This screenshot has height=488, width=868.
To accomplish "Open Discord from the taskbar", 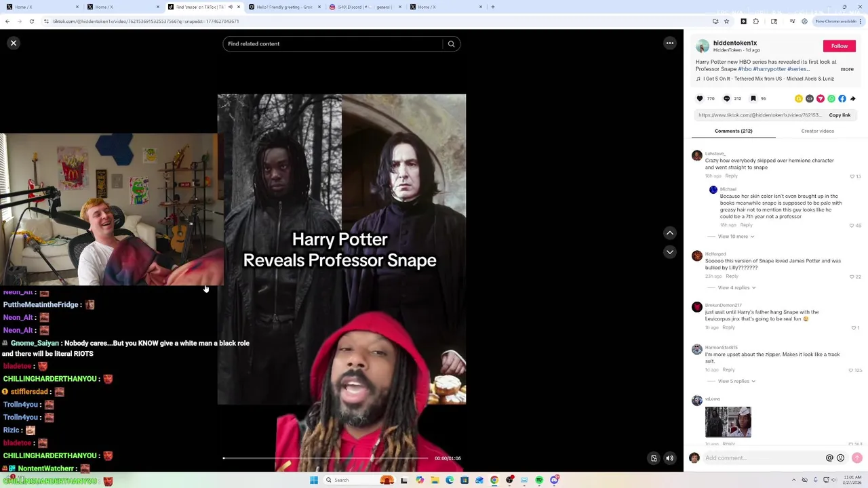I will (x=554, y=481).
